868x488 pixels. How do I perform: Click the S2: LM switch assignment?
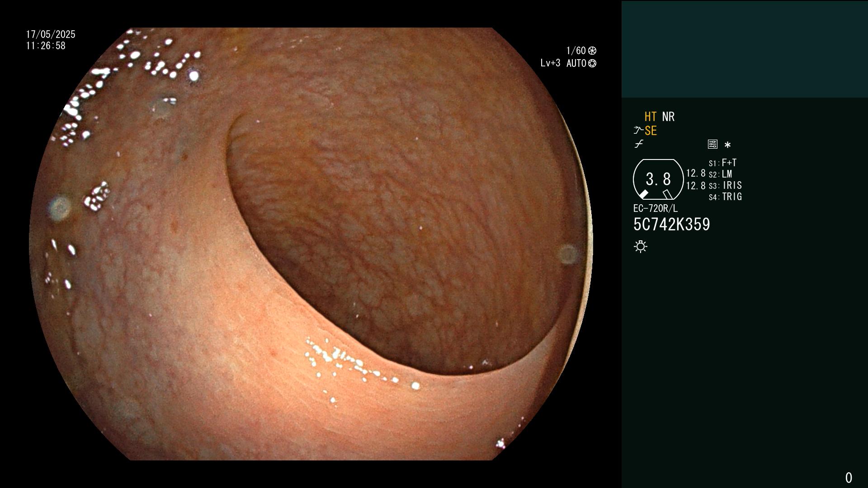[721, 174]
